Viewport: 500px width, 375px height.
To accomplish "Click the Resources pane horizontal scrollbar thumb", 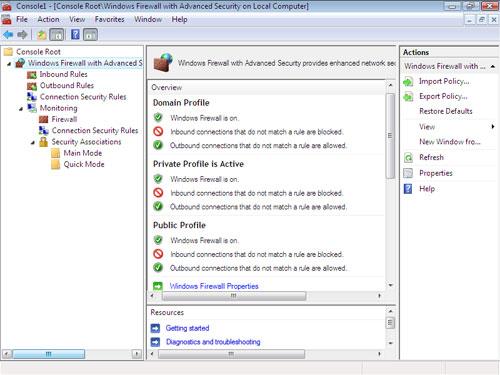I will (231, 354).
